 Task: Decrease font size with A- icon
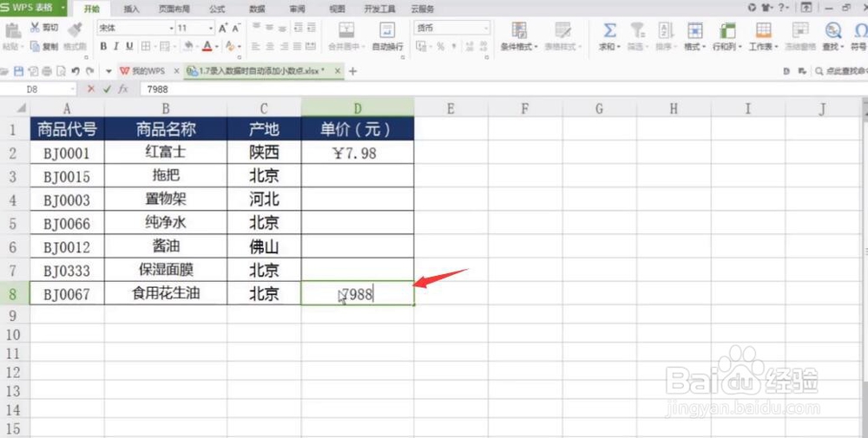(x=236, y=29)
